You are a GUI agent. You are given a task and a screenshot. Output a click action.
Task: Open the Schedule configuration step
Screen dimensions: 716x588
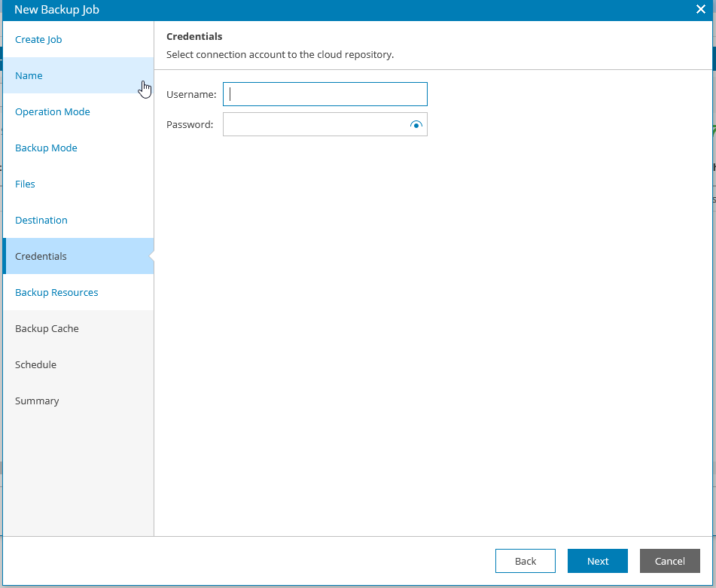pyautogui.click(x=35, y=364)
